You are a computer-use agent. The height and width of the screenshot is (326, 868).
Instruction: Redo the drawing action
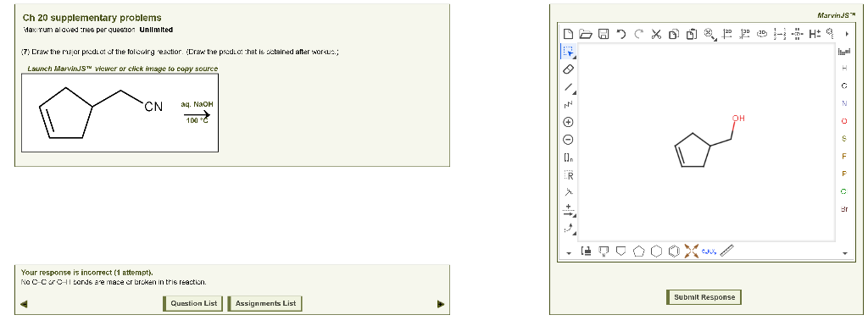point(639,34)
